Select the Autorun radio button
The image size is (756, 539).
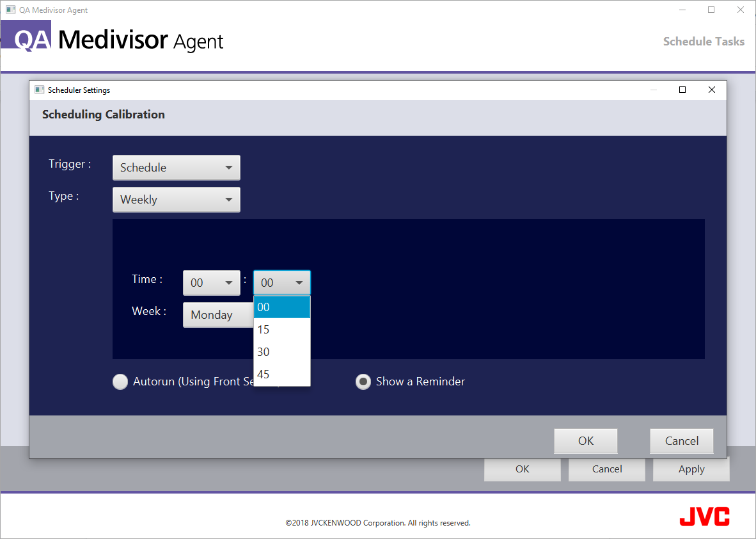tap(120, 382)
